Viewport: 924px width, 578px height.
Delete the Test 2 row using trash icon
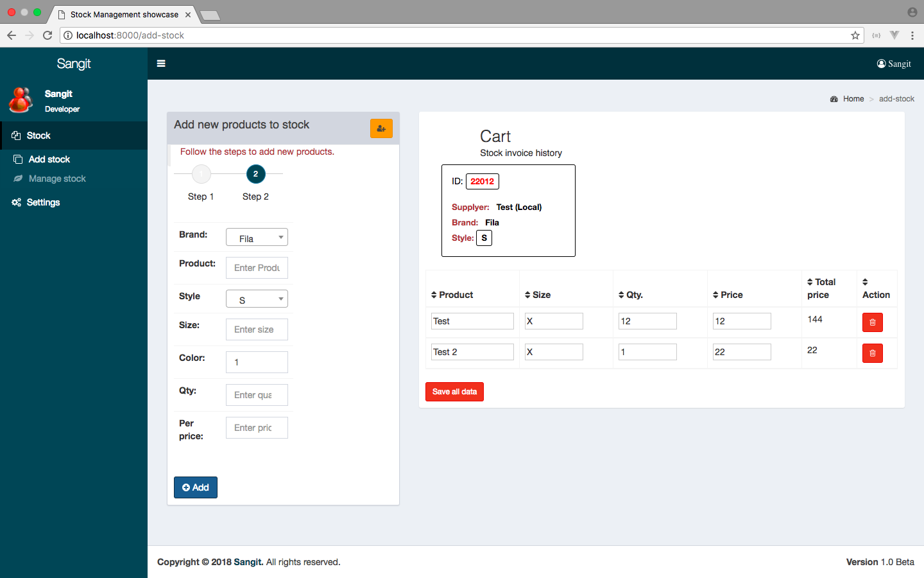point(872,353)
